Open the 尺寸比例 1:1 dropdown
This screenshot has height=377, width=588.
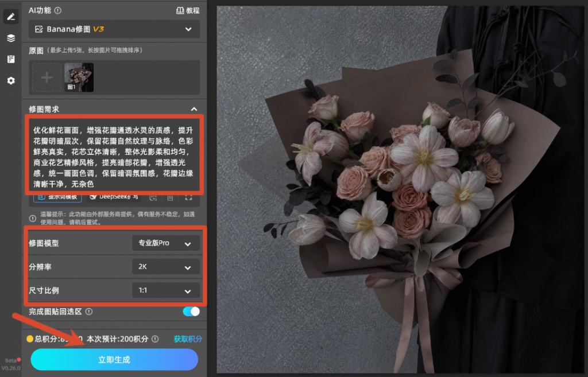[166, 290]
